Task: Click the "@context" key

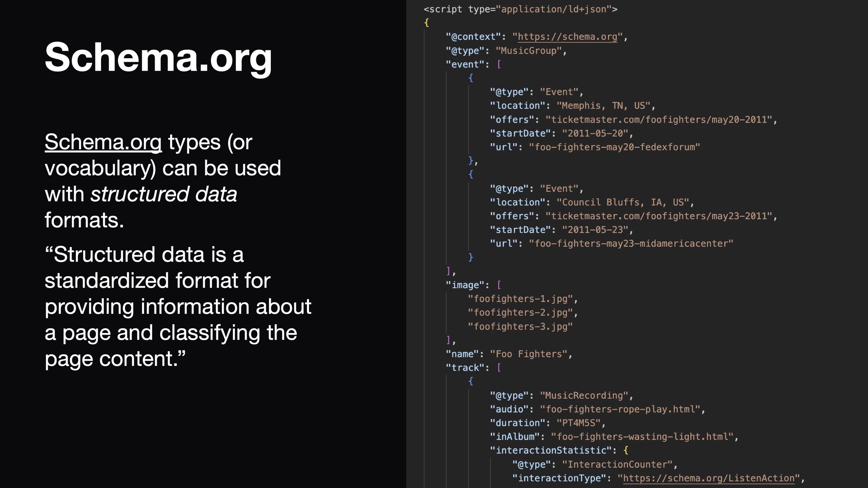Action: pos(473,37)
